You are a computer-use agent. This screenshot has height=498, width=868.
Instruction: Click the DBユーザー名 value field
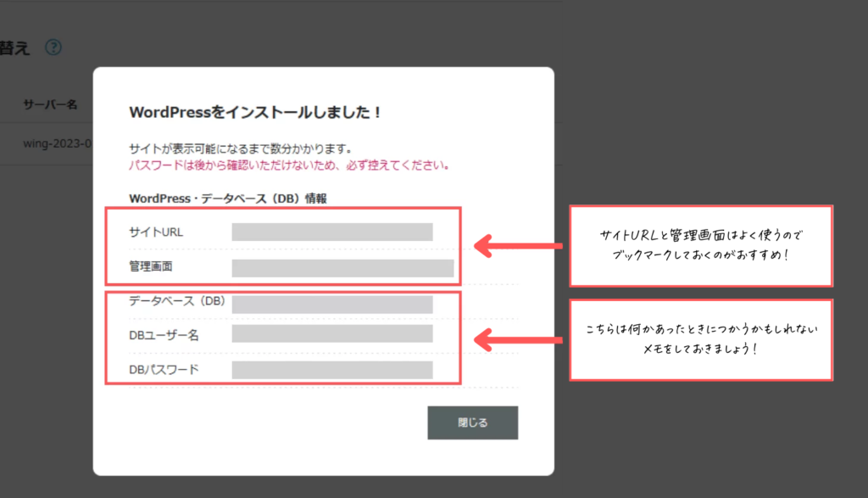(x=332, y=333)
